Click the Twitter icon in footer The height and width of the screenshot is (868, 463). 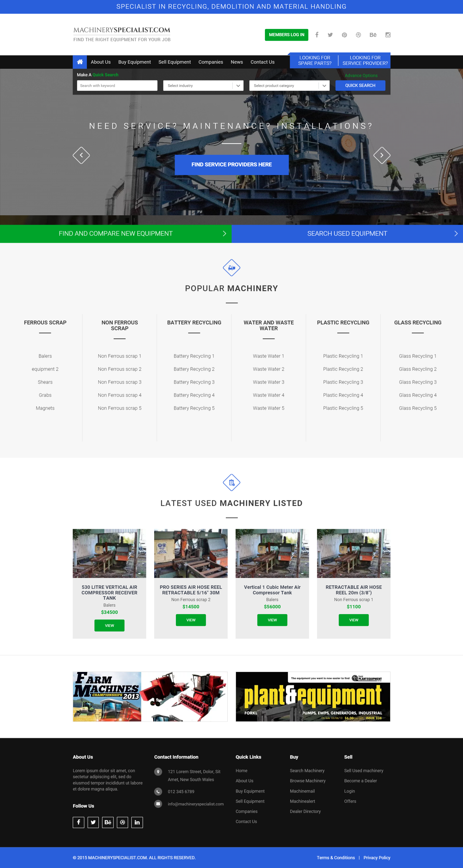(93, 822)
